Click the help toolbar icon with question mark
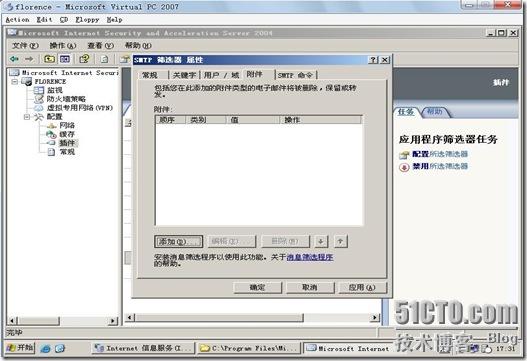527x361 pixels. point(84,59)
